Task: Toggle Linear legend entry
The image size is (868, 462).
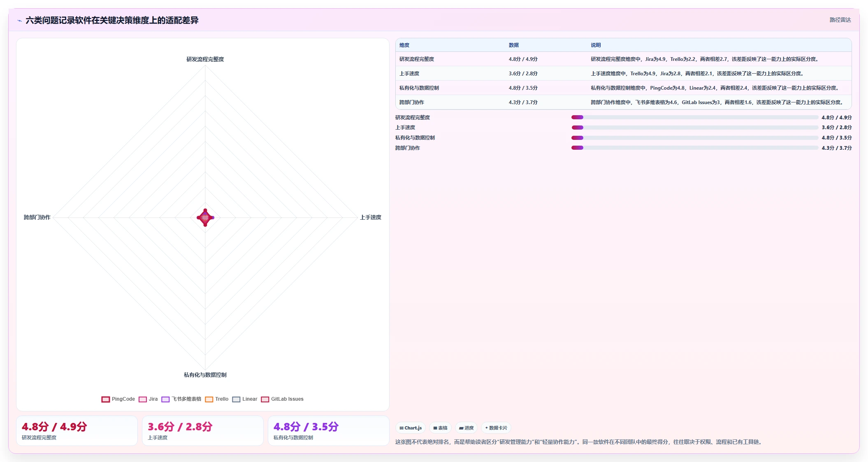Action: (245, 399)
